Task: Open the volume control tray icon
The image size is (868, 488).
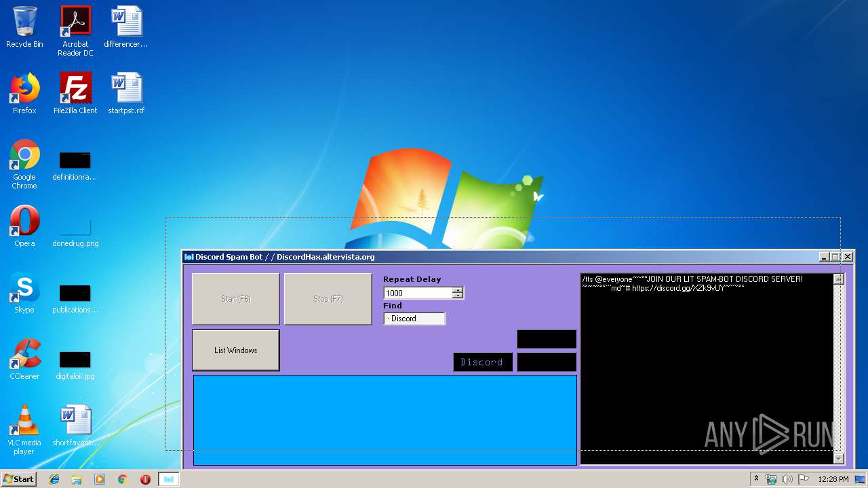Action: point(787,479)
